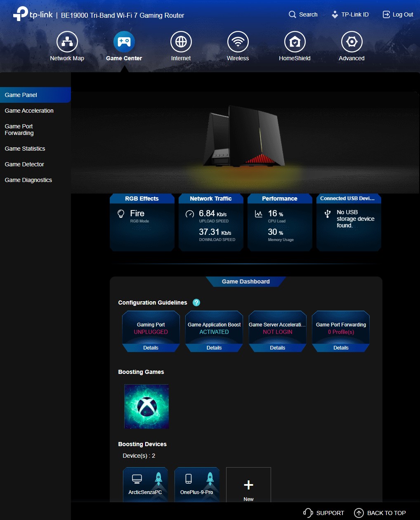Click the Search magnifier icon
This screenshot has height=520, width=420.
[x=293, y=14]
